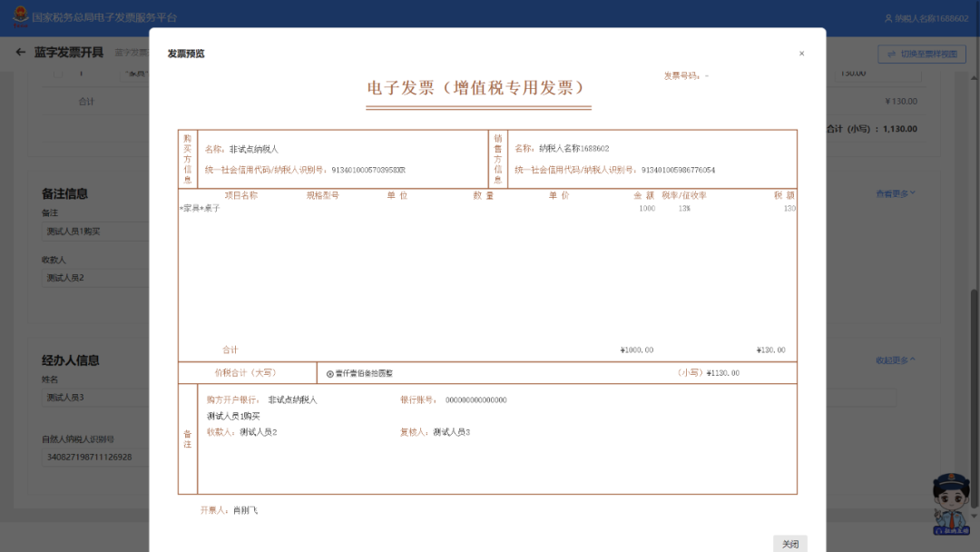Click the uppercase total 壹仟壹佰叁拾圆整

tap(365, 374)
